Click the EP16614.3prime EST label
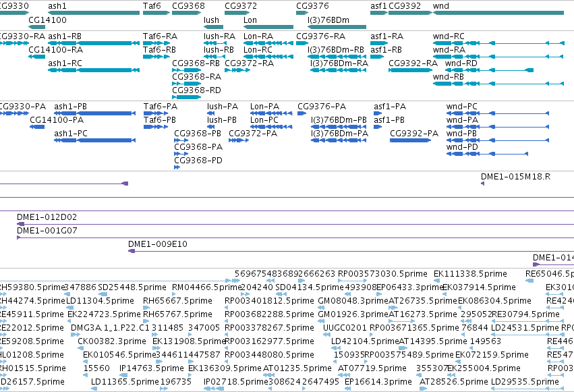The width and height of the screenshot is (574, 392). tap(378, 382)
